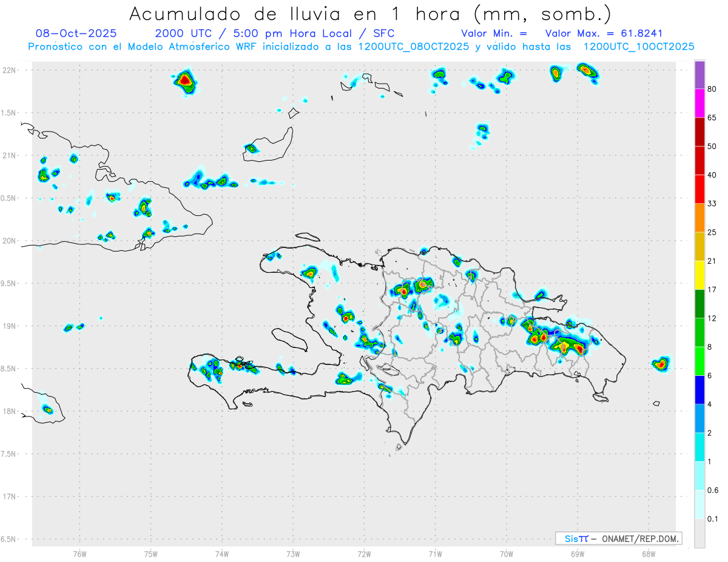Click the gray swatch below 0.1 in legend
Viewport: 728px width, 562px height.
[x=699, y=533]
